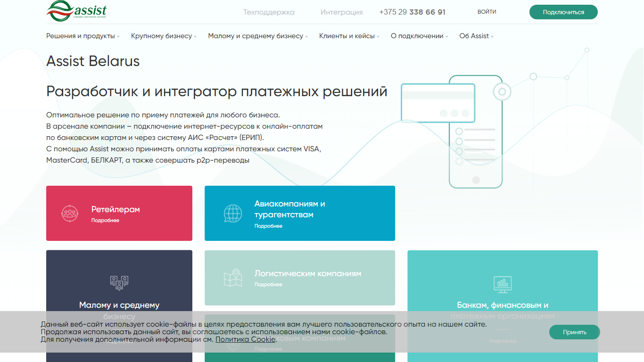Click the Подключиться button
Image resolution: width=644 pixels, height=362 pixels.
tap(563, 12)
